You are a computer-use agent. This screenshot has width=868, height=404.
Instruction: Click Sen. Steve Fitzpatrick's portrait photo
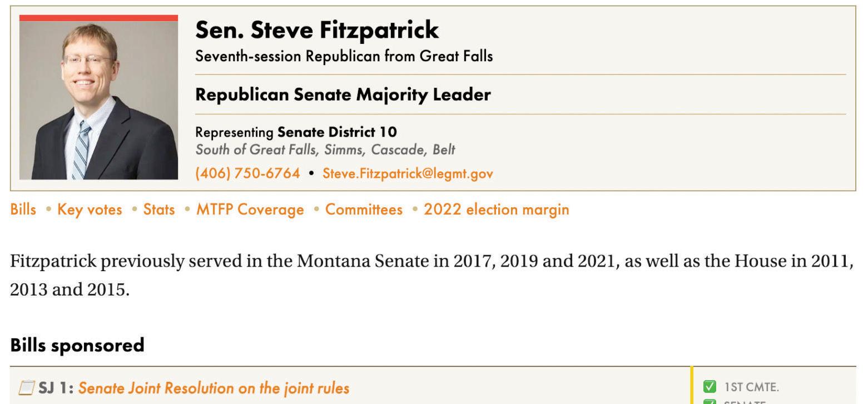[98, 100]
